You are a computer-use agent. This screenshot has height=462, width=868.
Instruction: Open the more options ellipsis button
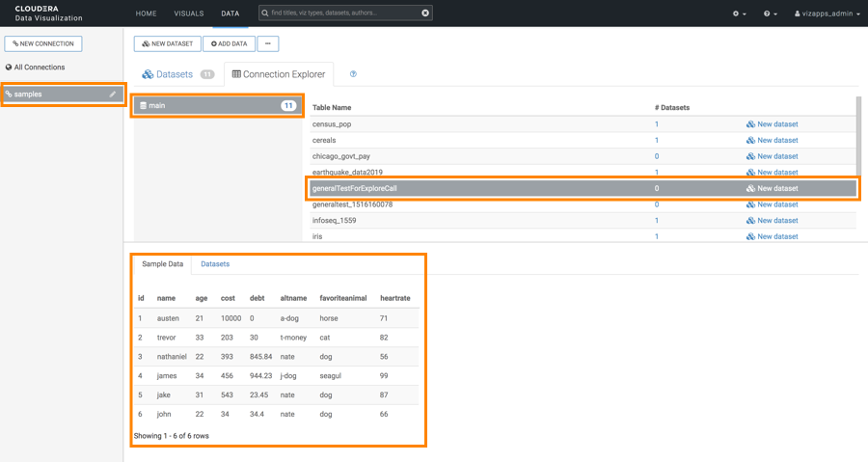click(268, 43)
